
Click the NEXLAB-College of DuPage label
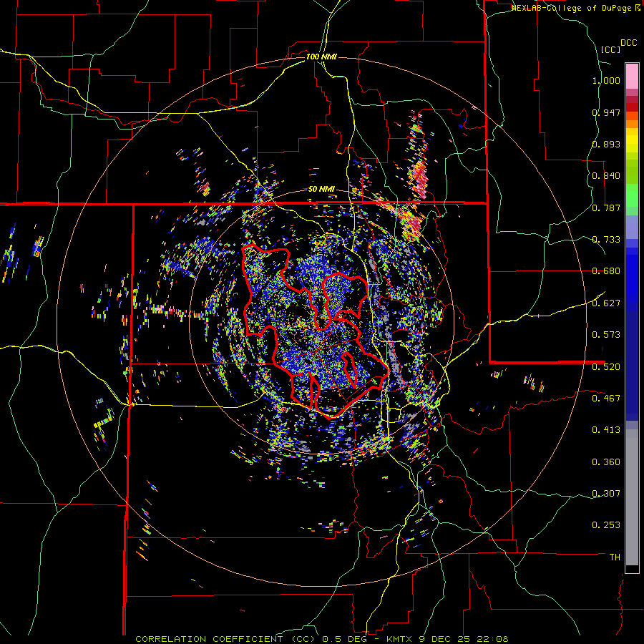571,8
